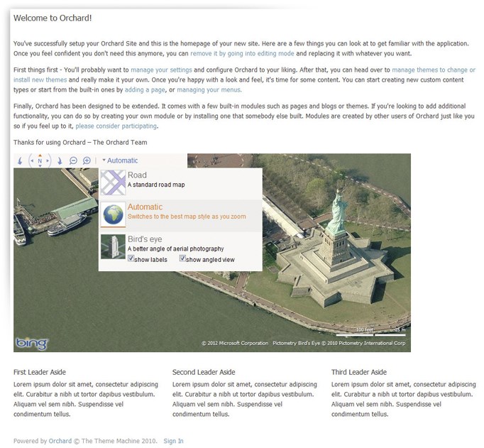This screenshot has width=484, height=448.
Task: Follow the adding a page link
Action: point(145,90)
